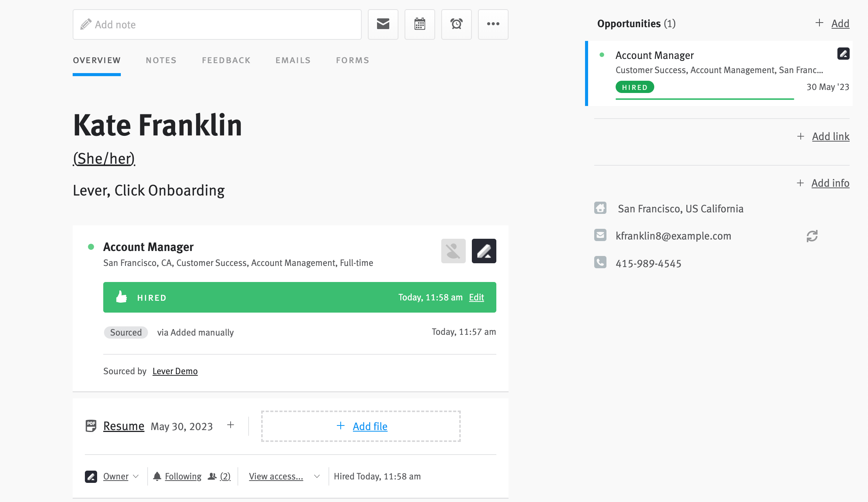This screenshot has height=502, width=868.
Task: Open the View access dropdown
Action: [276, 476]
